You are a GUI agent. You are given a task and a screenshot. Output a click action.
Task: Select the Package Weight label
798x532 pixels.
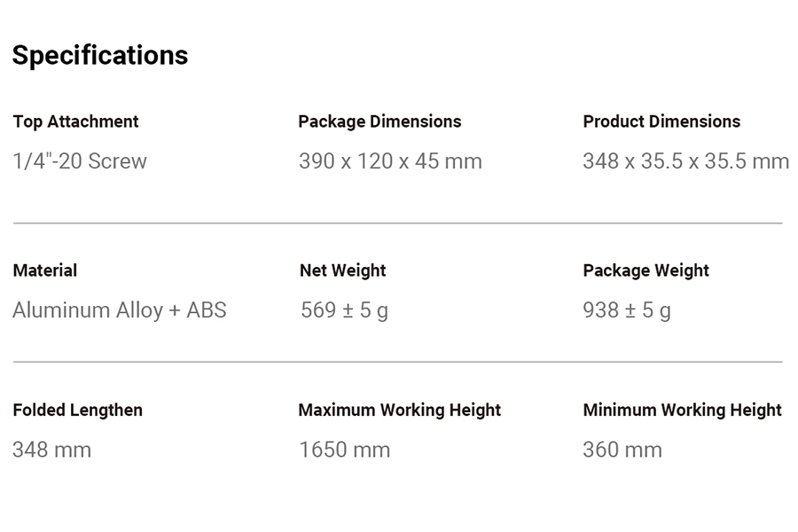[645, 270]
